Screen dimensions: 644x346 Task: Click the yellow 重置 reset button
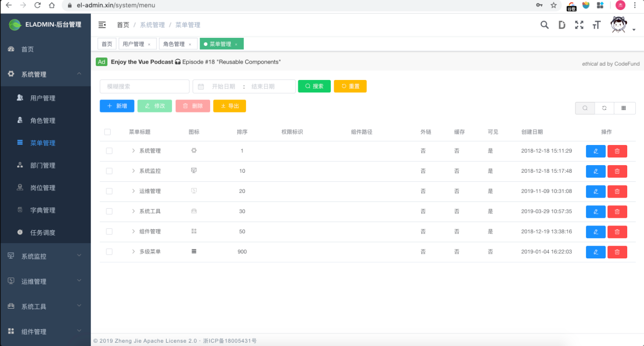tap(350, 86)
